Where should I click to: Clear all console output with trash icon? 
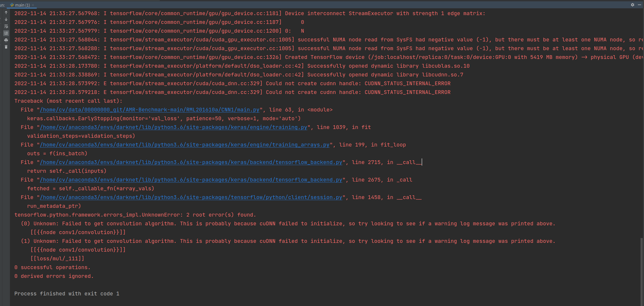coord(6,47)
